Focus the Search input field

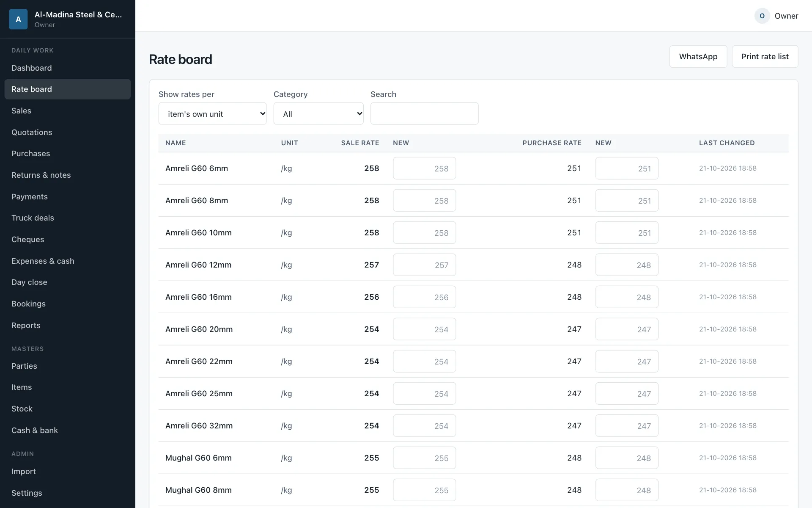click(425, 113)
